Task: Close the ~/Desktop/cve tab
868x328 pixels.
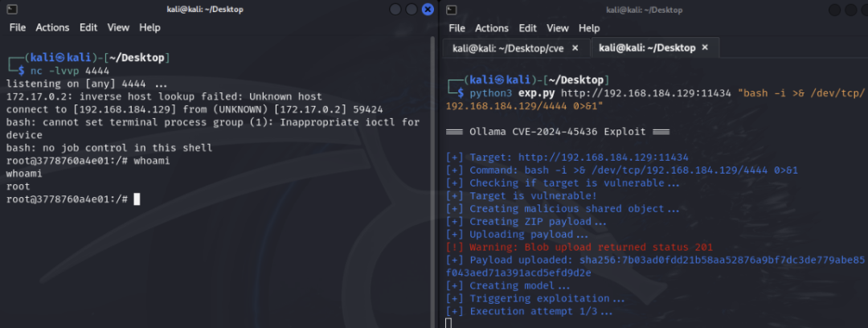Action: click(575, 47)
